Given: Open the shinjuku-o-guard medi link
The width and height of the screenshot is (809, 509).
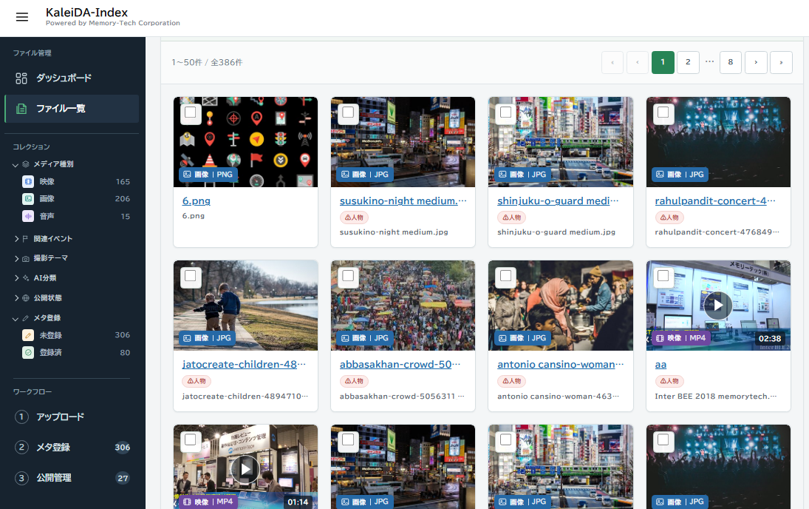Looking at the screenshot, I should (558, 201).
